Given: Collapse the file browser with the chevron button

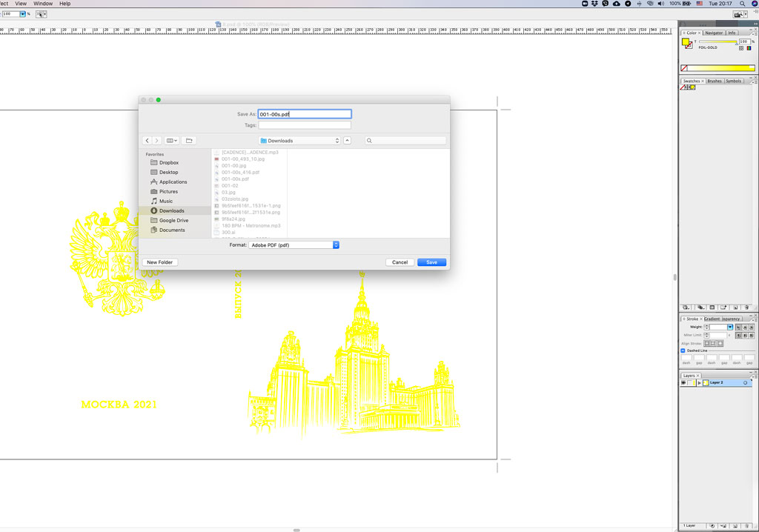Looking at the screenshot, I should click(347, 141).
